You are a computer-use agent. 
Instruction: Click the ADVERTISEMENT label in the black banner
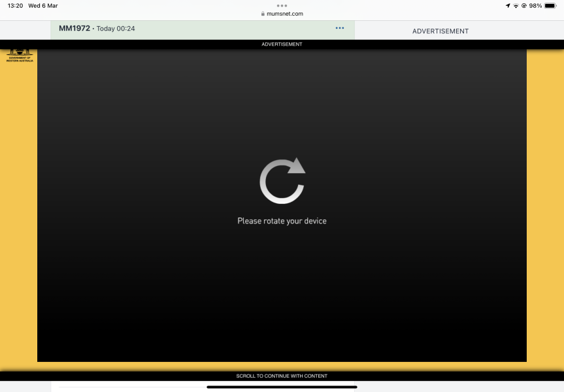click(282, 44)
